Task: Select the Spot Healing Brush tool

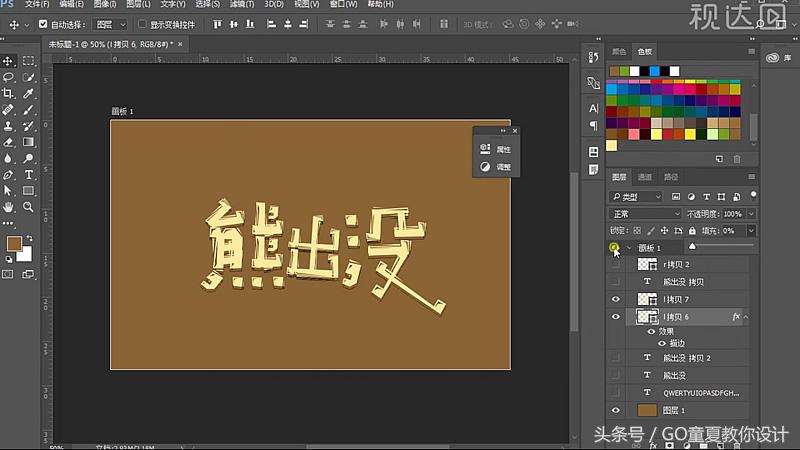Action: pyautogui.click(x=8, y=110)
